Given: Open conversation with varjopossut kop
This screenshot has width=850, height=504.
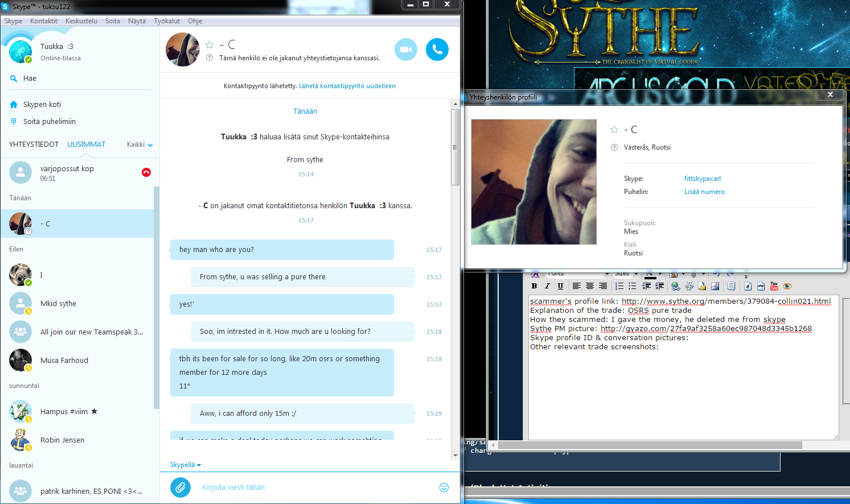Looking at the screenshot, I should tap(77, 172).
